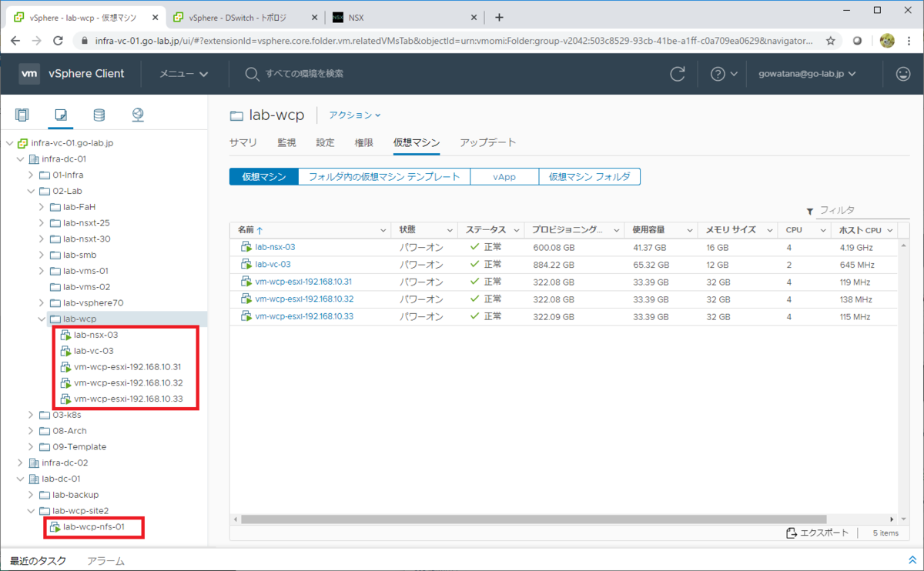Click VM icon of lab-nsx-03 table row
This screenshot has height=571, width=924.
point(246,247)
